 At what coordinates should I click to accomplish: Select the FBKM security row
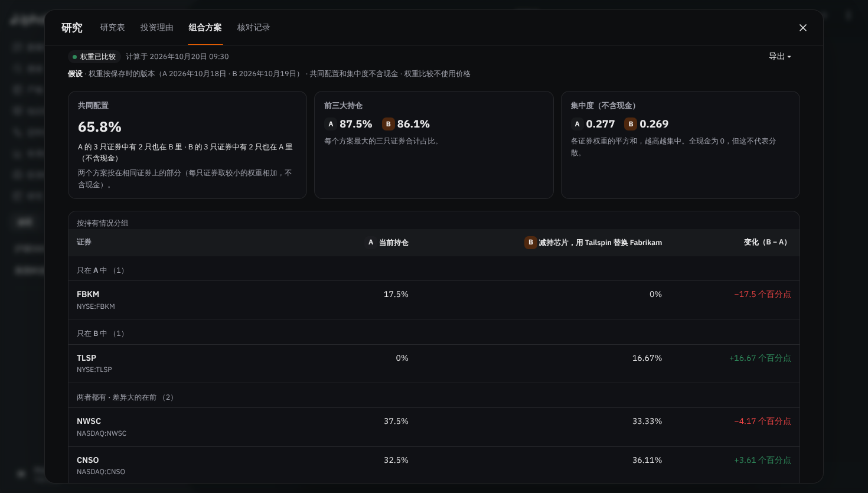point(434,300)
